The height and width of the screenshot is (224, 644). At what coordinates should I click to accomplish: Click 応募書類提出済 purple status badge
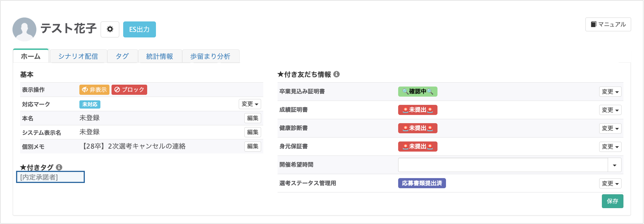[x=422, y=183]
